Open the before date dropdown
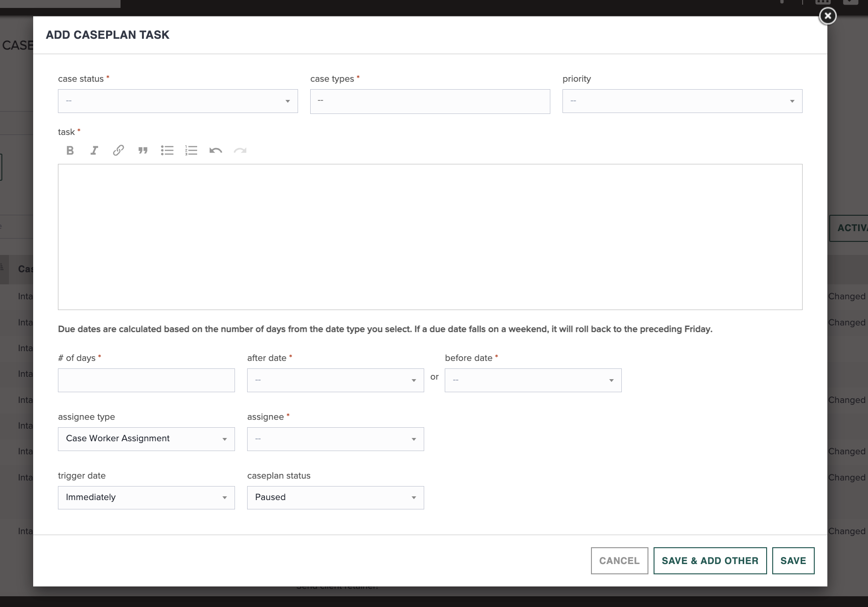The height and width of the screenshot is (607, 868). tap(533, 380)
